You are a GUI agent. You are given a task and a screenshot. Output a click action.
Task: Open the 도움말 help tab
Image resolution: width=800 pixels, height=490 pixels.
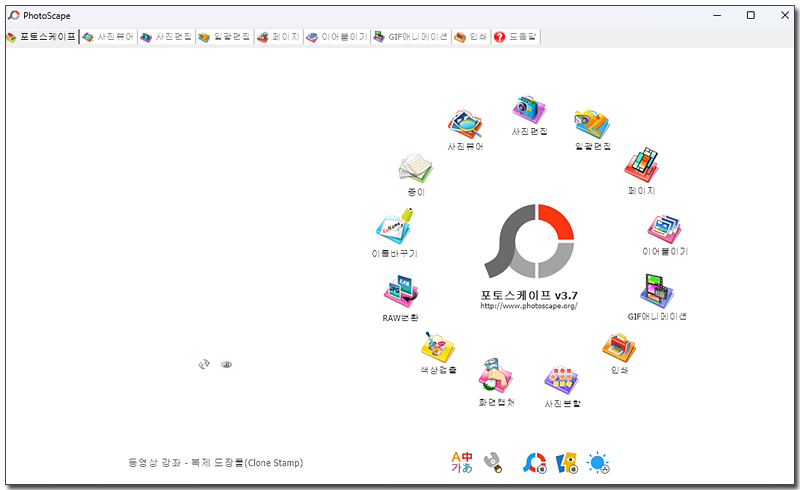pyautogui.click(x=515, y=37)
